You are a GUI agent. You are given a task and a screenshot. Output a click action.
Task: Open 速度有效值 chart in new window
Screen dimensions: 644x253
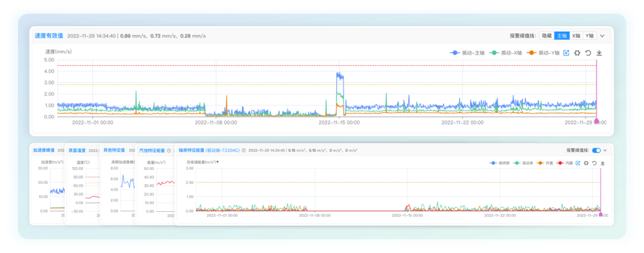[x=566, y=53]
